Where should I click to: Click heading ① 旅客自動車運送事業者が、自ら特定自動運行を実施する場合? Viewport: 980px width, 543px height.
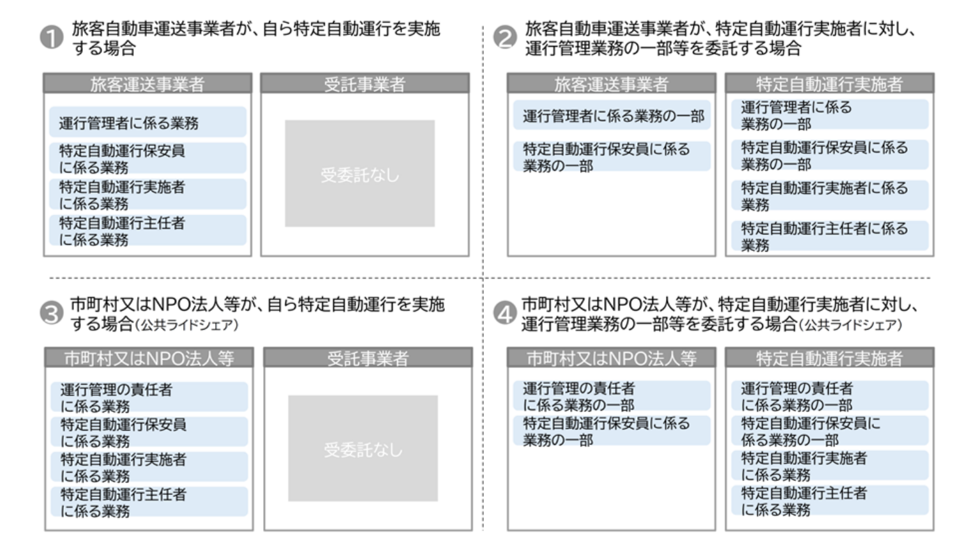click(x=255, y=38)
